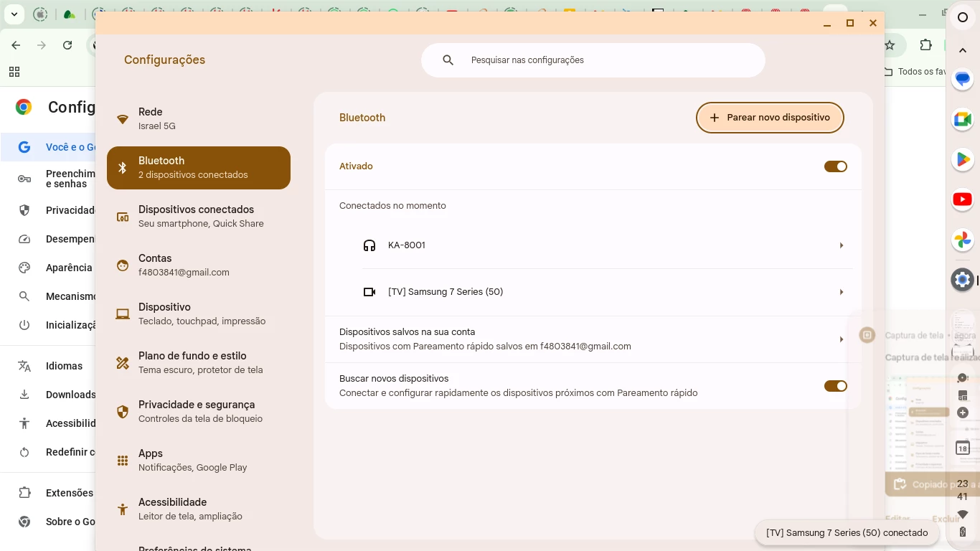The image size is (980, 551).
Task: Click Parear novo dispositivo button
Action: 770,118
